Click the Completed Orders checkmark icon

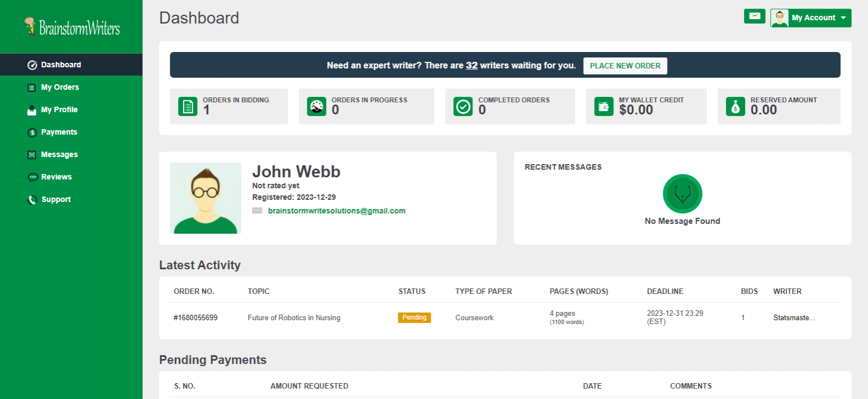463,106
